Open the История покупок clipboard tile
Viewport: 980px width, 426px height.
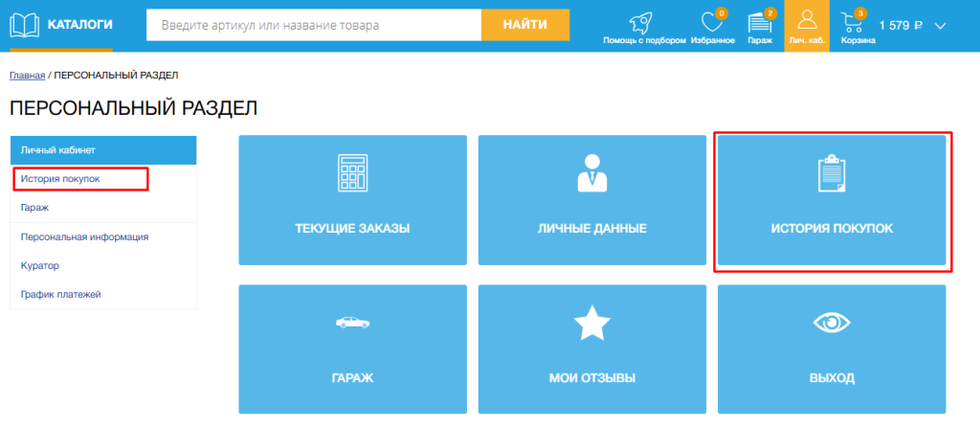(x=832, y=200)
